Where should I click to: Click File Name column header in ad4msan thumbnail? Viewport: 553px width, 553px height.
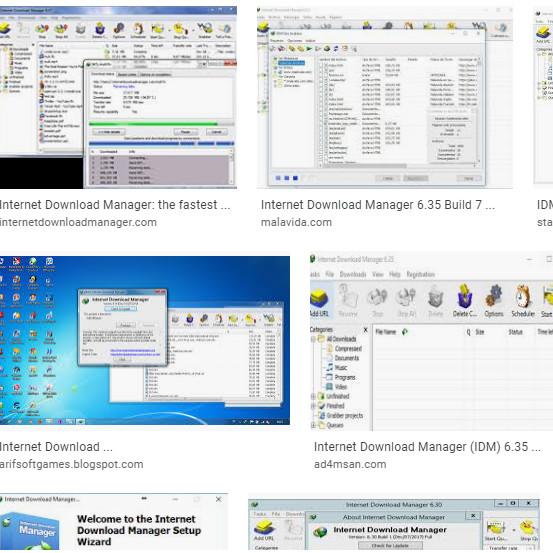(x=385, y=332)
